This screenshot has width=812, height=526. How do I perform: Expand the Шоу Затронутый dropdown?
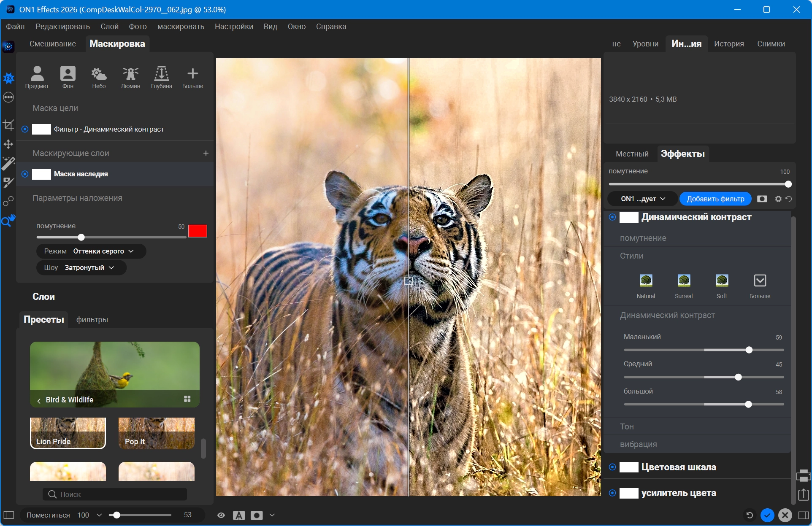[x=81, y=267]
